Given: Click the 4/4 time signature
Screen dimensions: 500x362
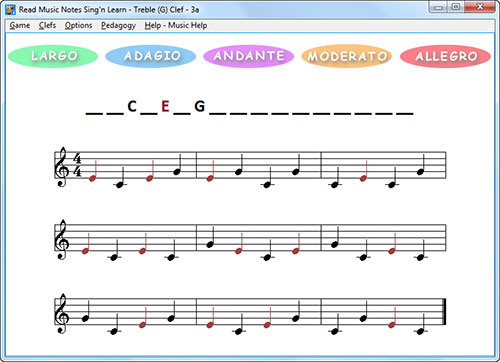Looking at the screenshot, I should click(77, 165).
